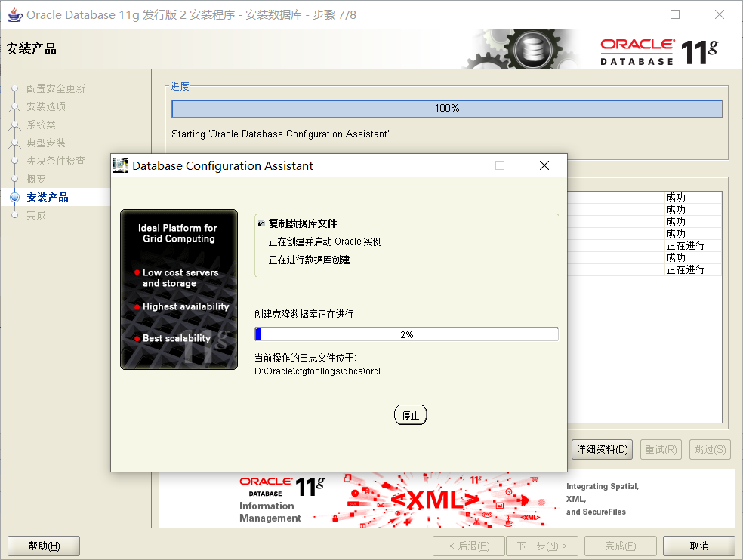This screenshot has width=743, height=560.
Task: Click the 正在进行数据库创建 step text
Action: pos(310,260)
